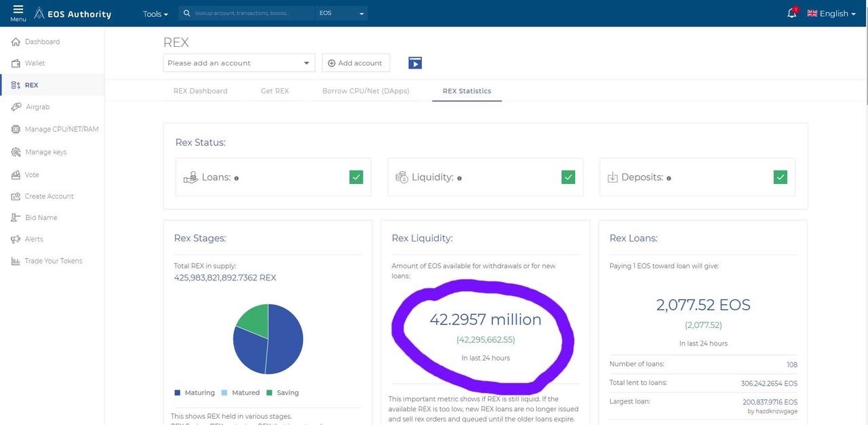Click the blue video play icon
The width and height of the screenshot is (868, 425).
click(x=415, y=63)
